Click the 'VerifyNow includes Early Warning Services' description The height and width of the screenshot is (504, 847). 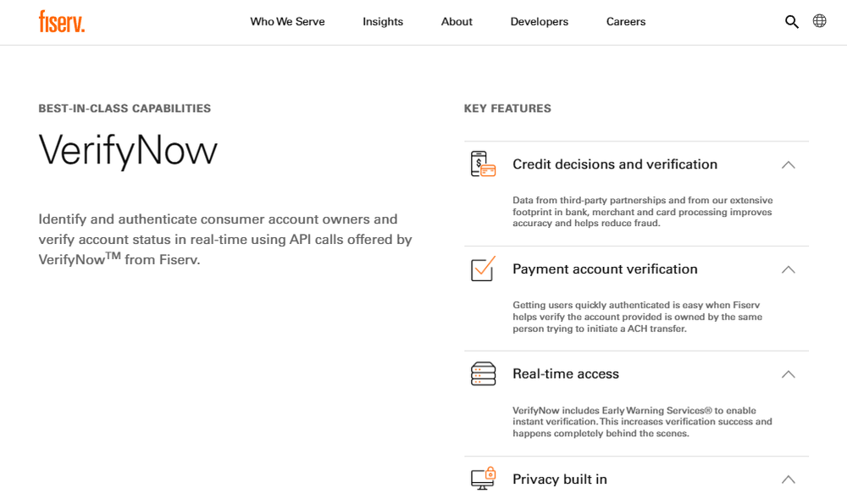tap(642, 422)
